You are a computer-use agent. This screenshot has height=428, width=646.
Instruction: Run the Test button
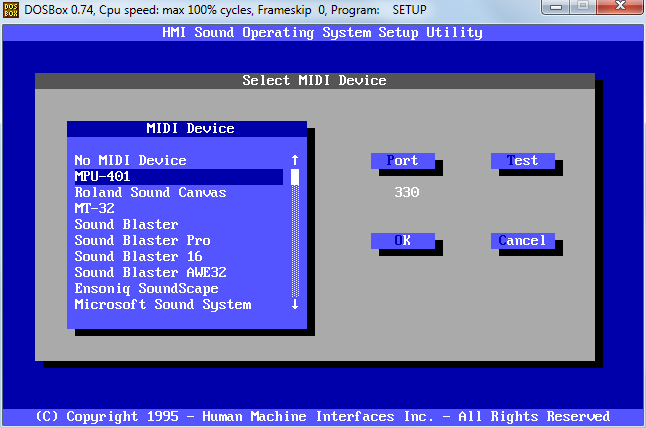tap(522, 161)
